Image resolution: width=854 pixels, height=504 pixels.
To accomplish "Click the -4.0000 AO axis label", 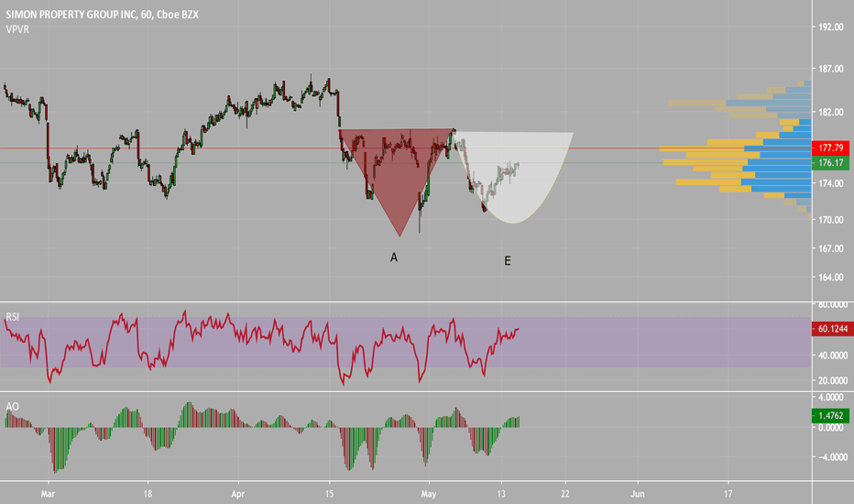I will click(x=831, y=457).
